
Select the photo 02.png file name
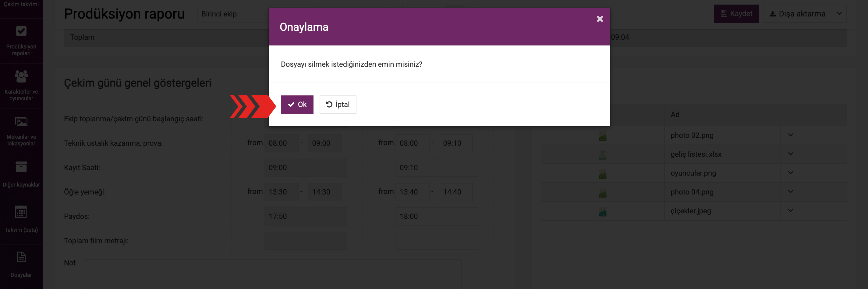pyautogui.click(x=692, y=136)
